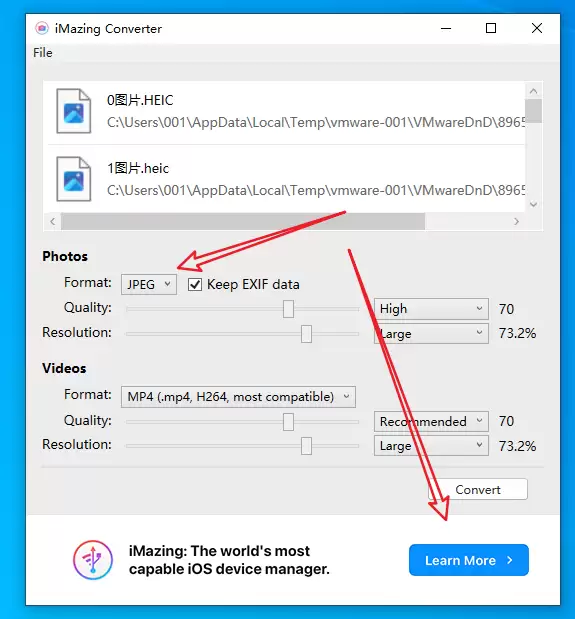Click horizontal scroll left arrow
The image size is (575, 619).
tap(53, 221)
